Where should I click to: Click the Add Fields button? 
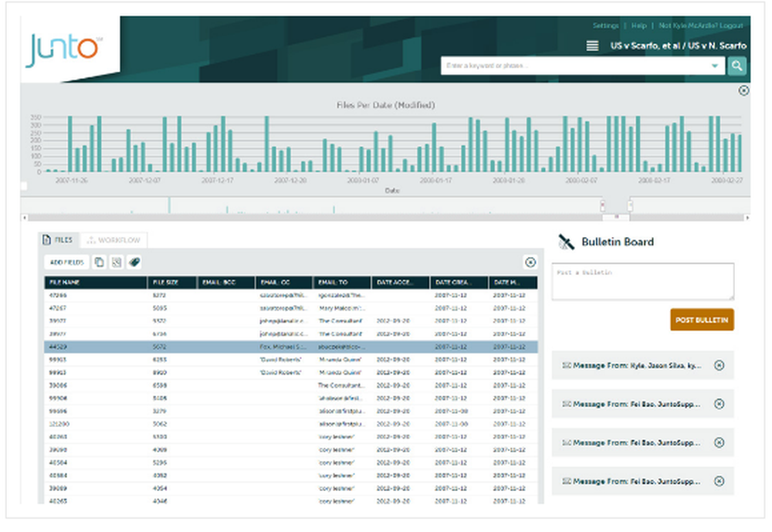click(66, 263)
